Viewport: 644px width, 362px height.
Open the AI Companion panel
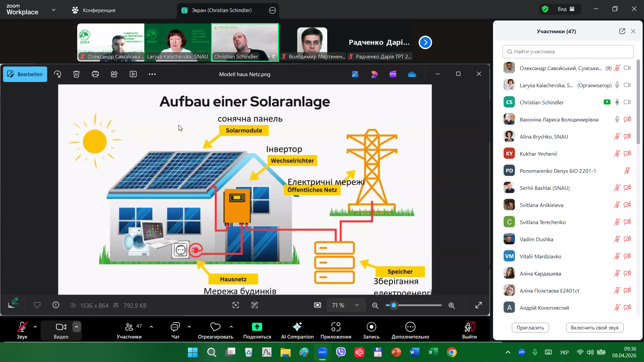point(297,330)
